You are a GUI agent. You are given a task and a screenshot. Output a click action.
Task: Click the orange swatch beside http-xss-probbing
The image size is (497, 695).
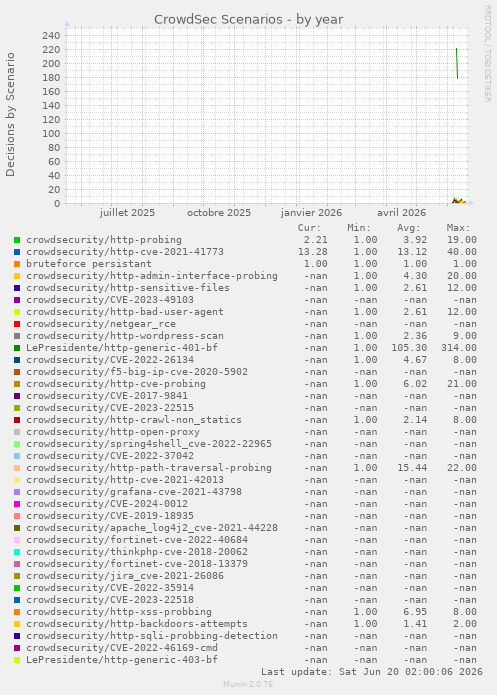click(x=17, y=612)
